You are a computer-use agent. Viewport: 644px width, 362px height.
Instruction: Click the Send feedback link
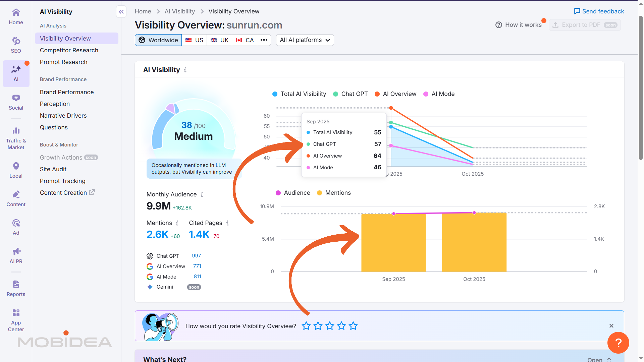click(599, 11)
